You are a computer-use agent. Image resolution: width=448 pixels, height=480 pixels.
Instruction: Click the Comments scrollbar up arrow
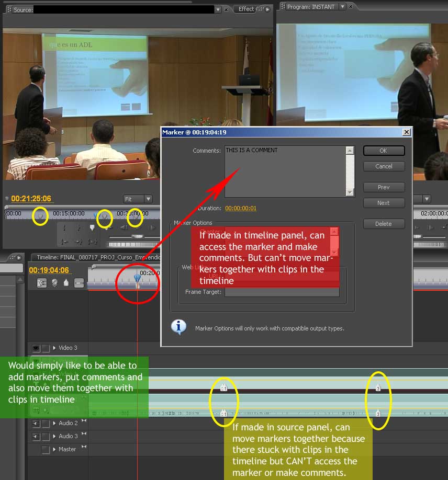point(350,150)
